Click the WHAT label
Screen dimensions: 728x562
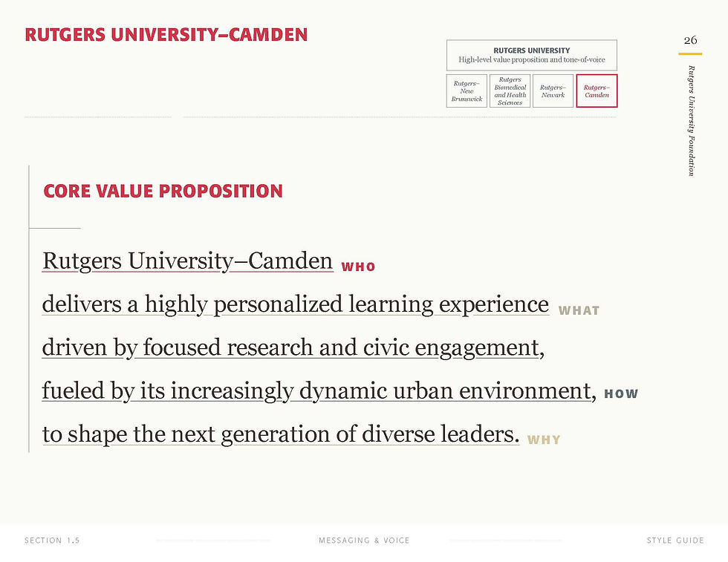578,311
